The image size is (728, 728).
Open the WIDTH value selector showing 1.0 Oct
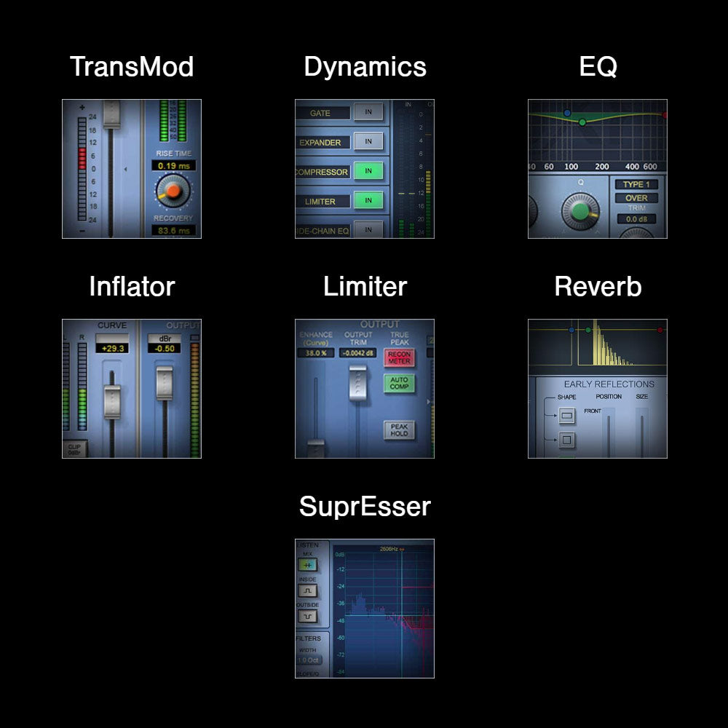coord(309,659)
